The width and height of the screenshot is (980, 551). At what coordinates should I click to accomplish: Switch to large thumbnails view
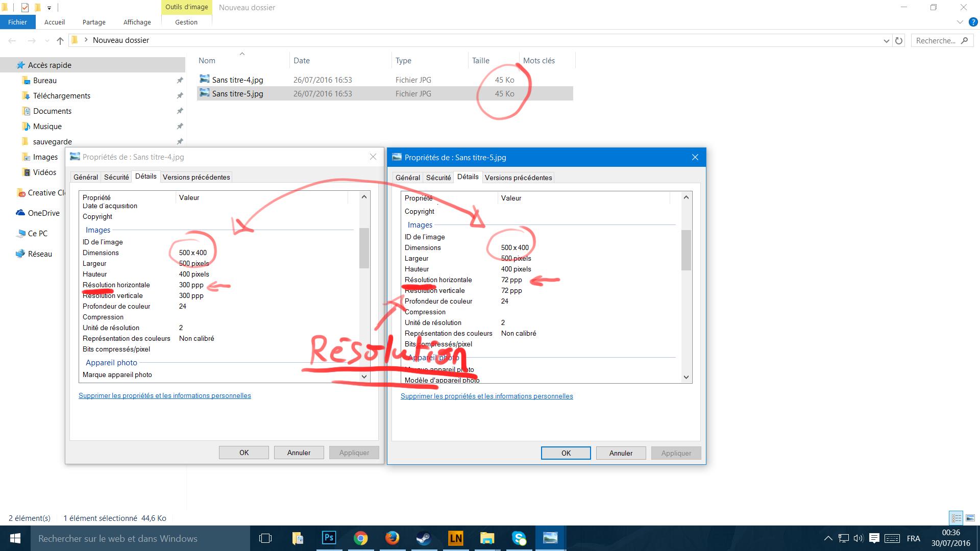pyautogui.click(x=970, y=518)
